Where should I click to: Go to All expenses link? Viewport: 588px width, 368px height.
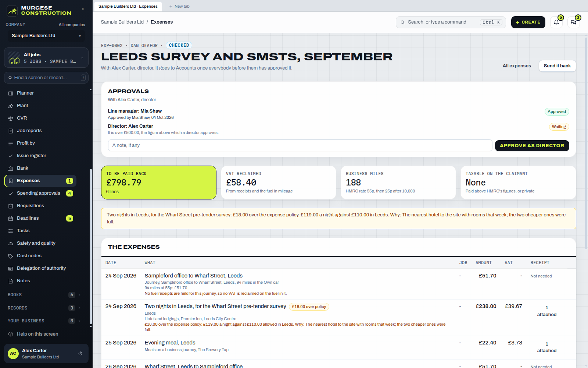click(517, 66)
